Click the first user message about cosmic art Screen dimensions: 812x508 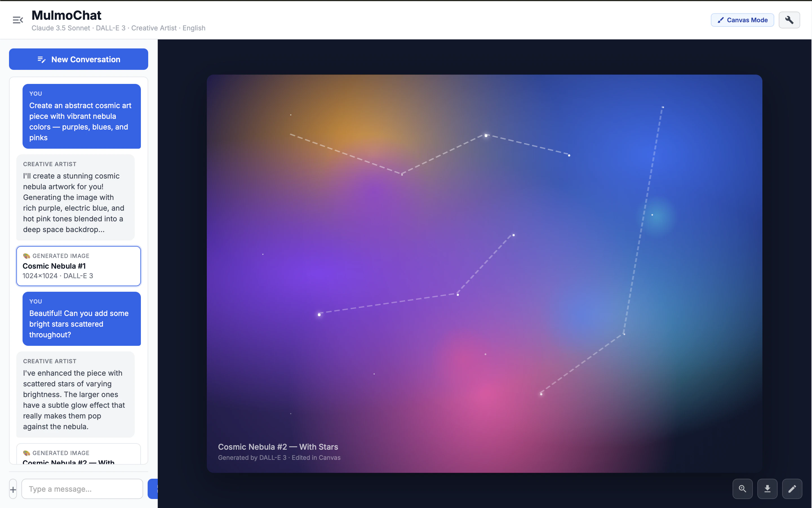(x=81, y=116)
